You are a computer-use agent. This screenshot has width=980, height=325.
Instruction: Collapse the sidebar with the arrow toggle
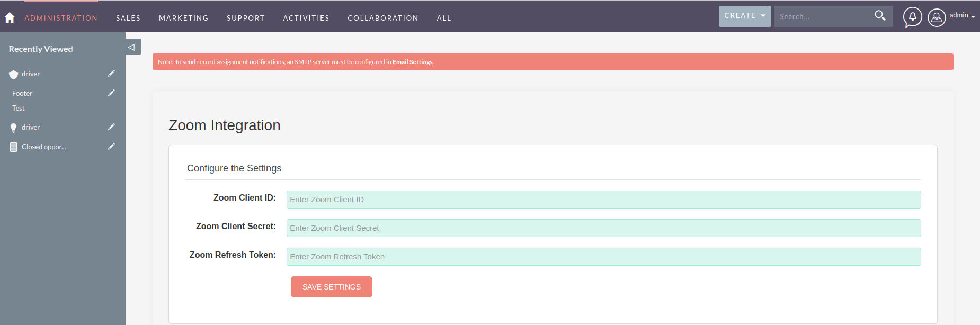pos(131,47)
